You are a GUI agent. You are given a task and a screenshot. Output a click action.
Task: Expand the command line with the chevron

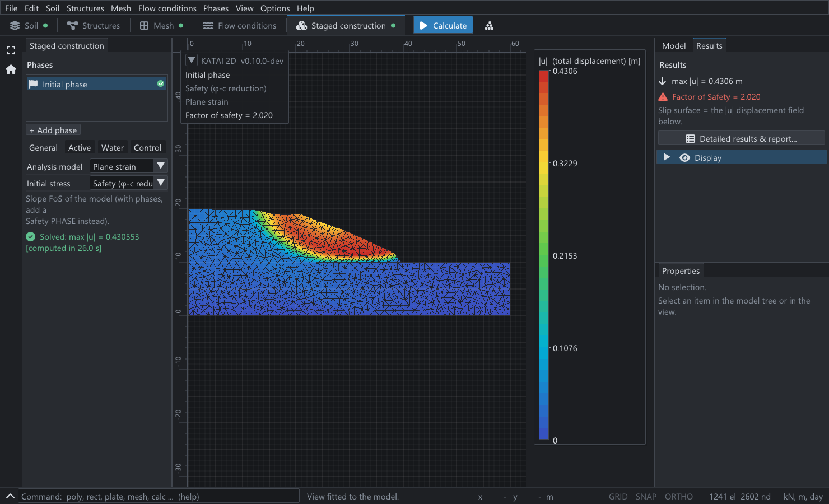(x=10, y=496)
